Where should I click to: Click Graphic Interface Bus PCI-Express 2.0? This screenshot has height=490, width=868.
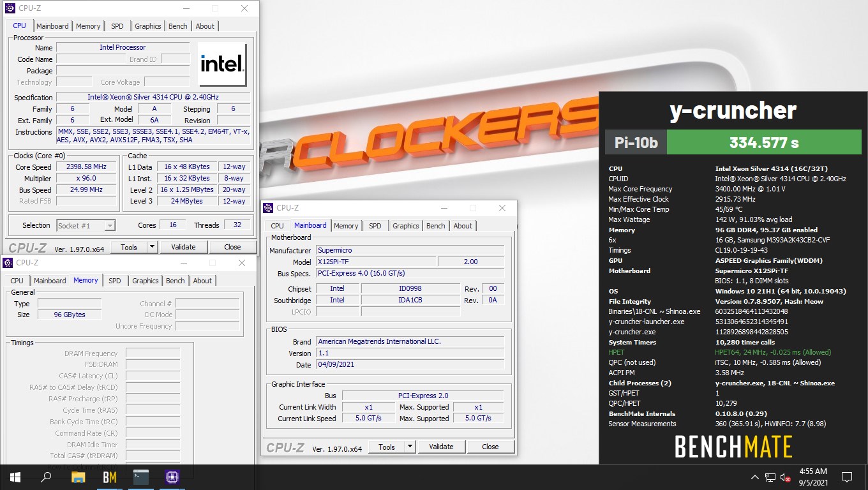(x=423, y=396)
